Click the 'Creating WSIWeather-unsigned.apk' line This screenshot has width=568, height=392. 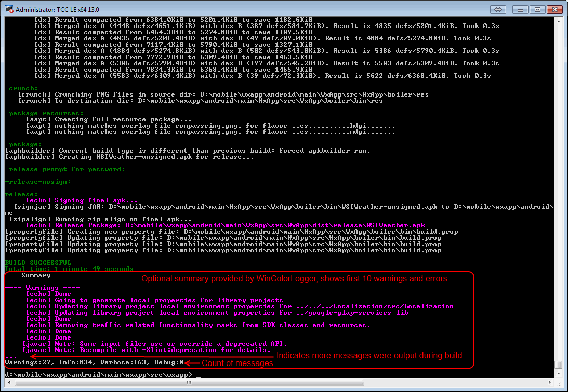point(130,157)
